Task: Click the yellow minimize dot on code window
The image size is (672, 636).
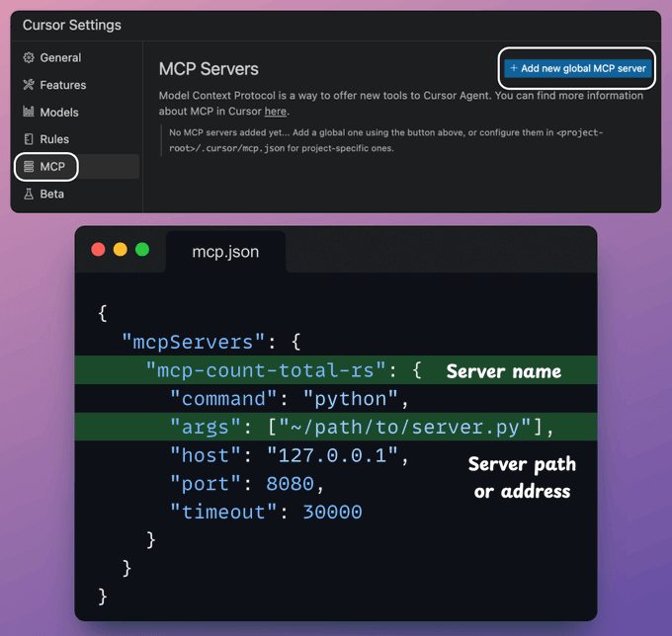Action: point(120,250)
